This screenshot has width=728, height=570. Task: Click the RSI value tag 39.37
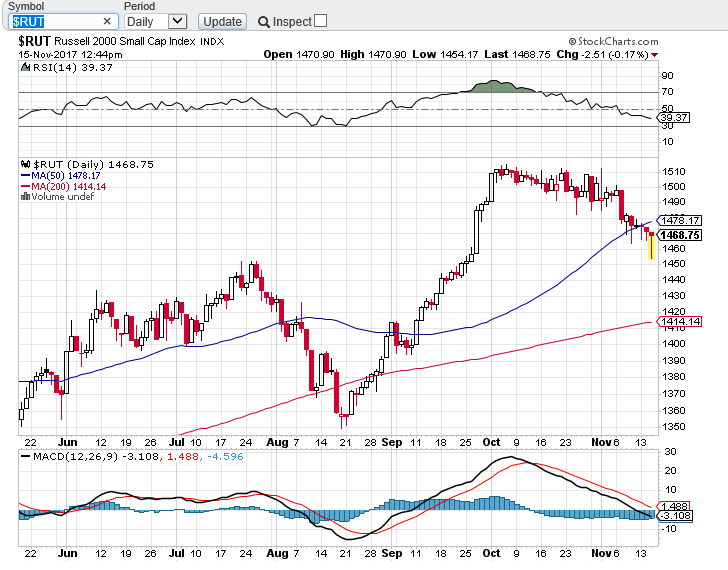(x=674, y=117)
